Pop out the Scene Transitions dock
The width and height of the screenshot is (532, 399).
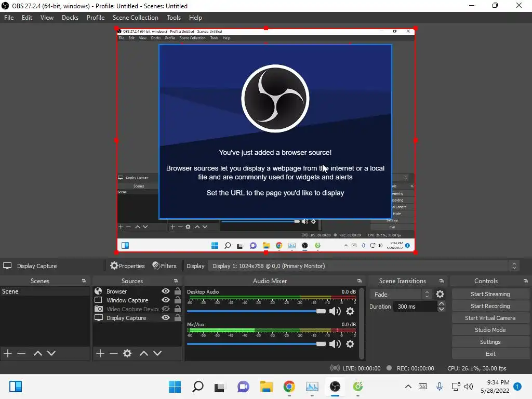tap(442, 281)
